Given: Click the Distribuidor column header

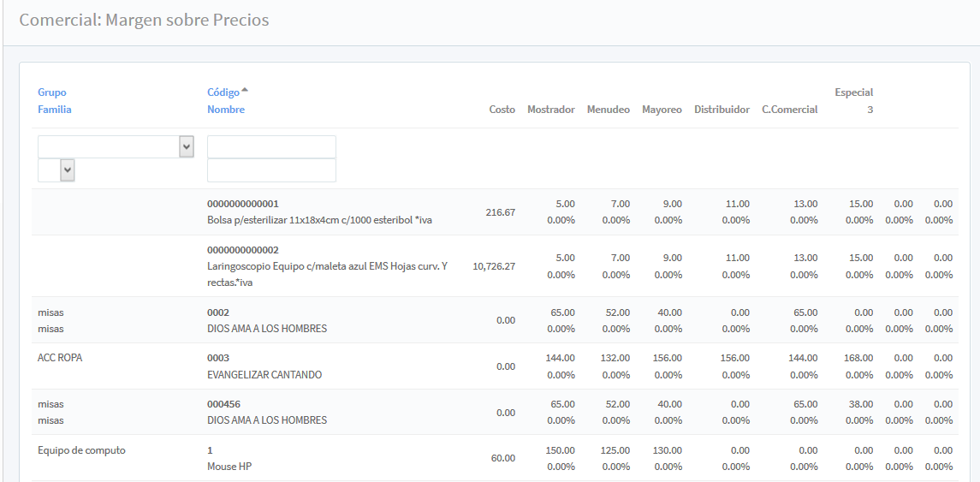Looking at the screenshot, I should pyautogui.click(x=722, y=110).
